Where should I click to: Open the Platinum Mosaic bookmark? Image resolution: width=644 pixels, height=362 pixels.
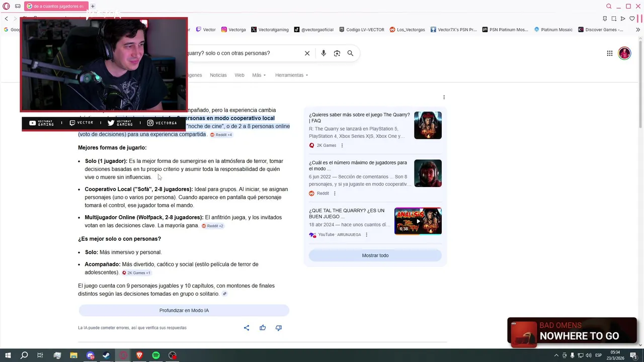coord(553,30)
